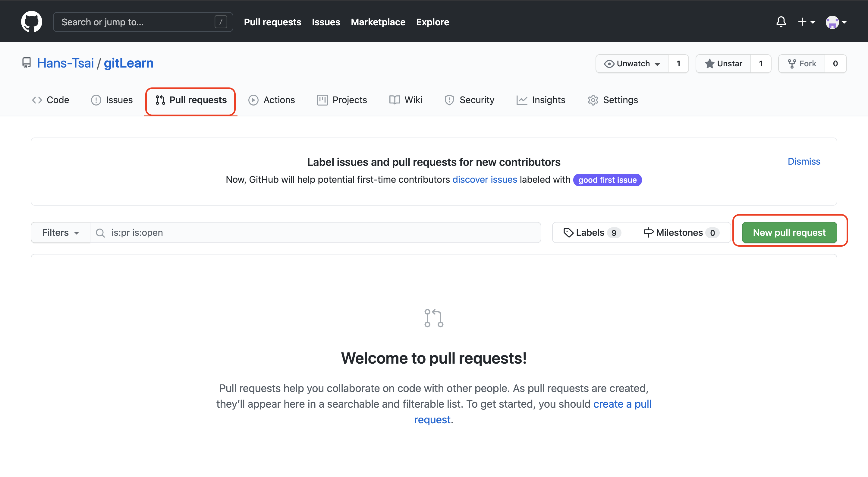View the watchers count of 1
The width and height of the screenshot is (868, 477).
pos(678,63)
